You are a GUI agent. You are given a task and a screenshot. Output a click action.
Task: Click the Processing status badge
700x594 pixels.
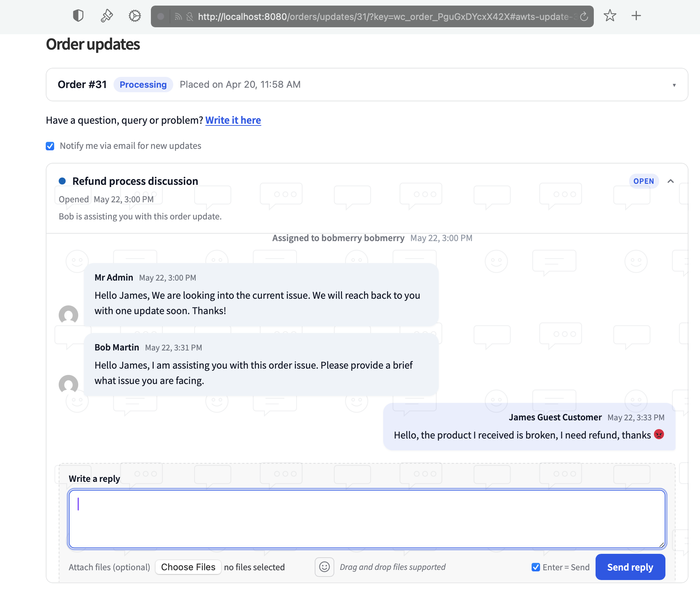coord(143,85)
